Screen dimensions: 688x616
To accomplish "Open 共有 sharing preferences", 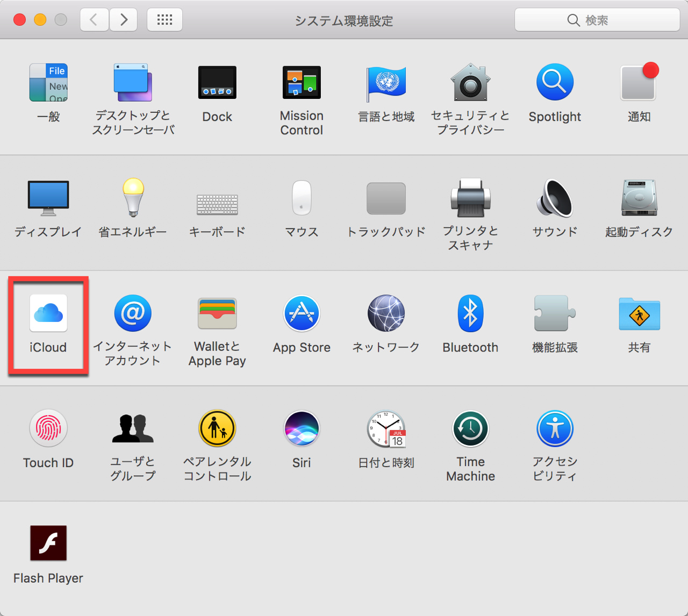I will (x=639, y=313).
